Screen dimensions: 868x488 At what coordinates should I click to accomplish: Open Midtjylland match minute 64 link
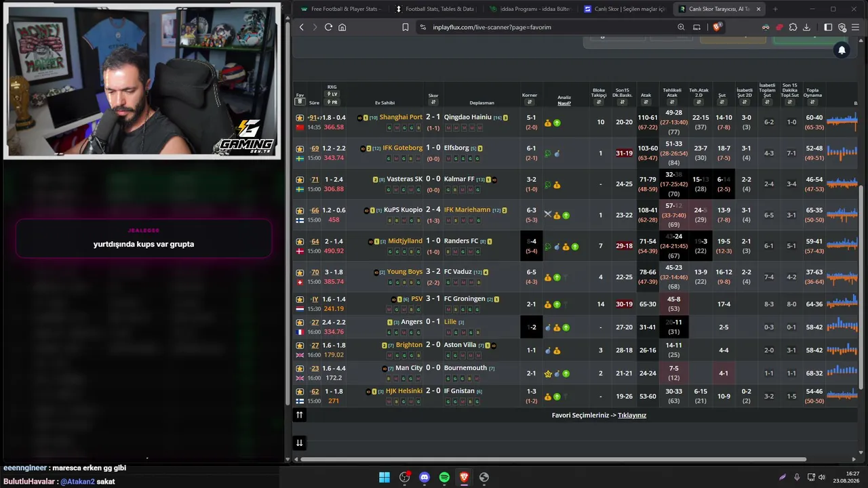click(x=315, y=241)
